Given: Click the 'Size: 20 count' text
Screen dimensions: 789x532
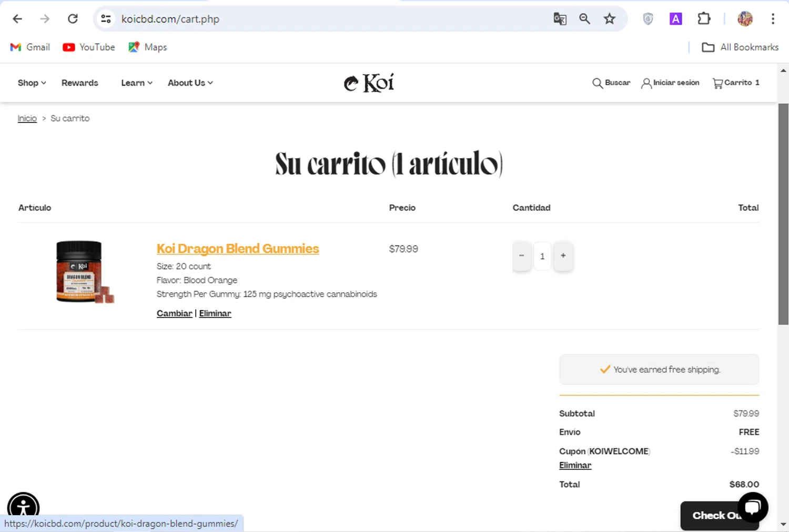Looking at the screenshot, I should click(184, 267).
